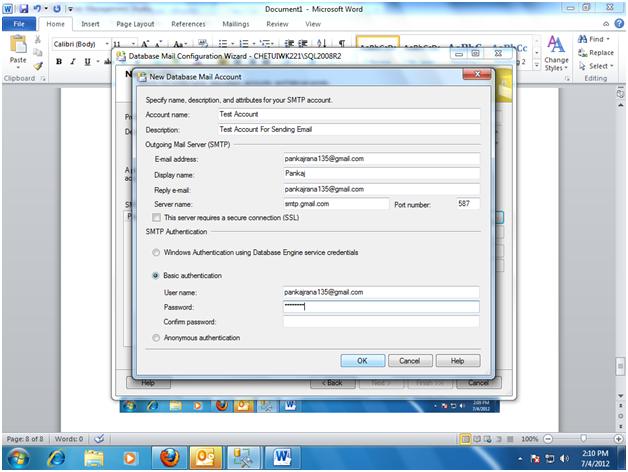Open the Undo history dropdown arrow

tap(46, 8)
